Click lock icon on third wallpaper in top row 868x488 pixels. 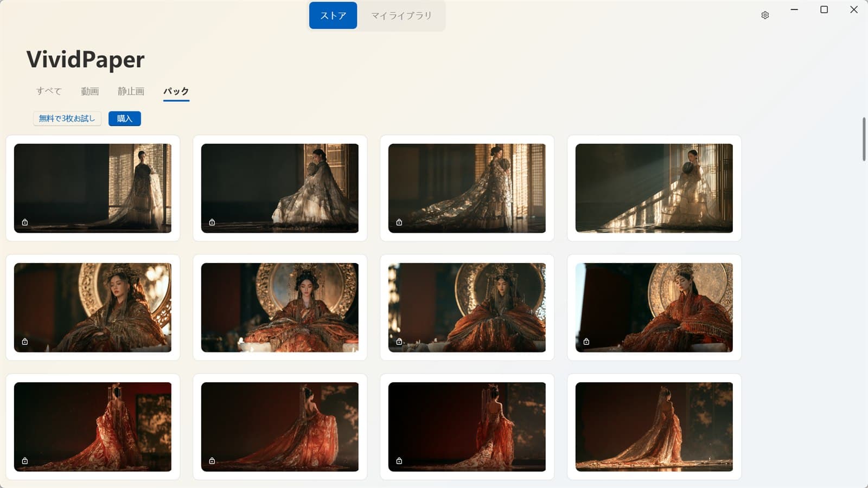pyautogui.click(x=399, y=222)
